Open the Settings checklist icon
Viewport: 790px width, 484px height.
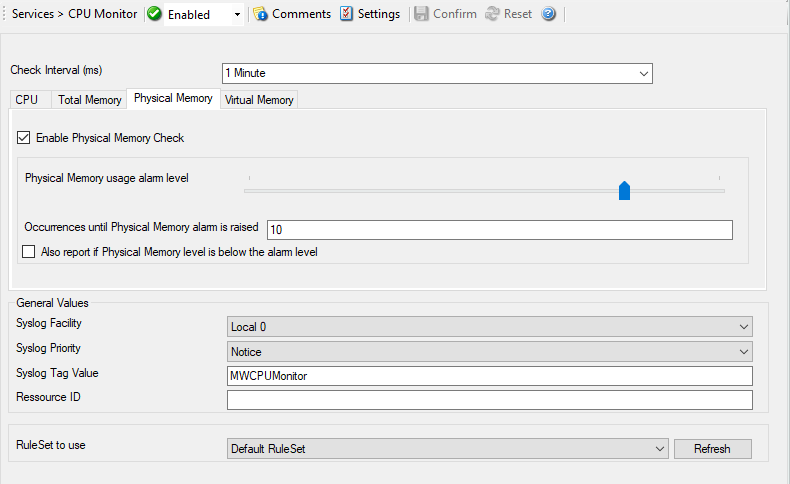pyautogui.click(x=347, y=14)
